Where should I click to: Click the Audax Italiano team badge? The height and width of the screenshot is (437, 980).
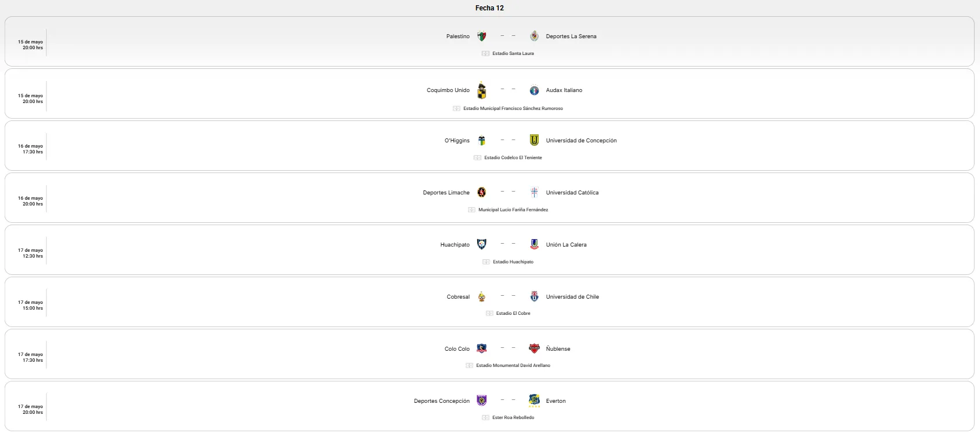tap(535, 90)
